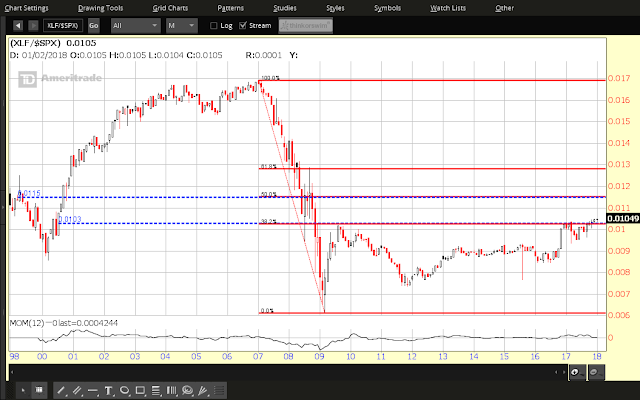This screenshot has height=400, width=640.
Task: Open the Symbols menu
Action: [x=387, y=8]
